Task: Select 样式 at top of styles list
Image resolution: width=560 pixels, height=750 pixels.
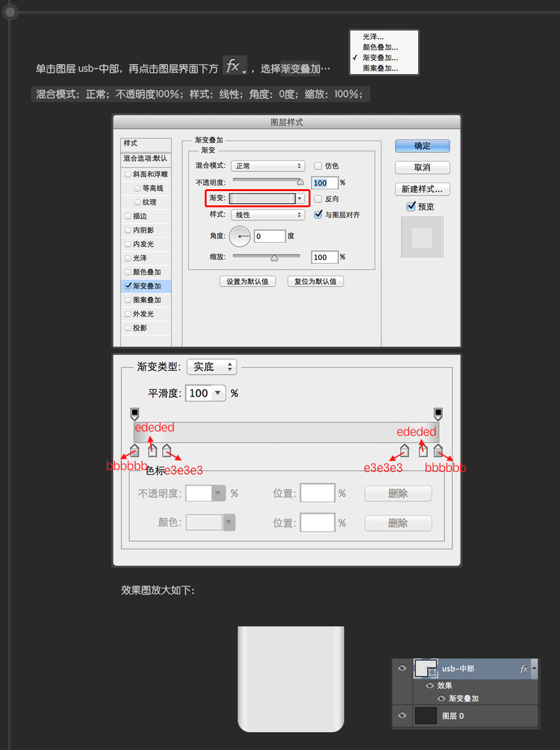Action: (146, 144)
